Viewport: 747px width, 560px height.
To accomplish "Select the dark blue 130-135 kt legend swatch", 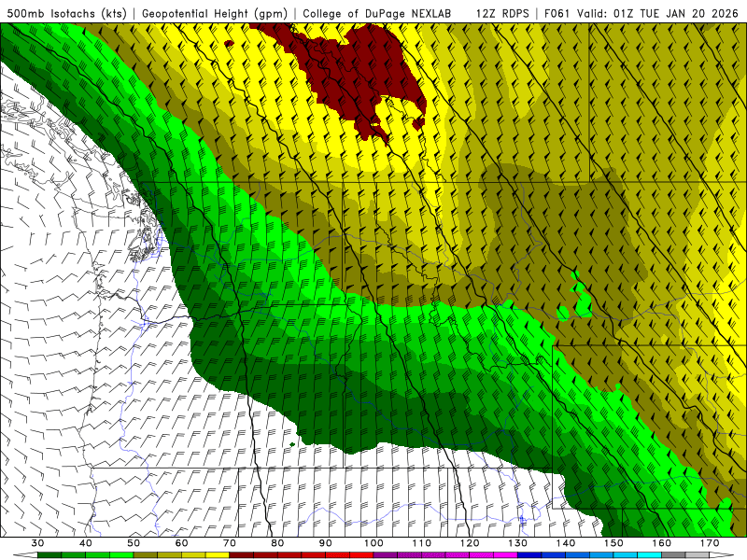I will coord(529,555).
